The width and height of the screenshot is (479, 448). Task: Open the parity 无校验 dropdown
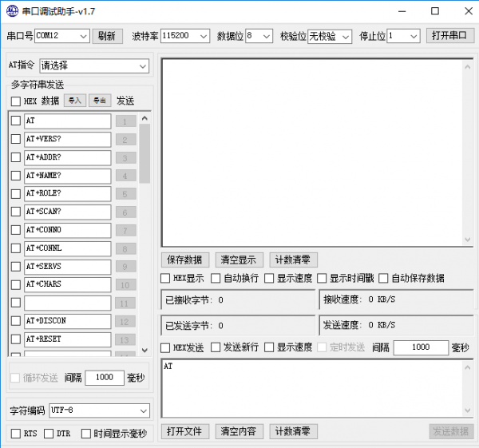tap(330, 37)
